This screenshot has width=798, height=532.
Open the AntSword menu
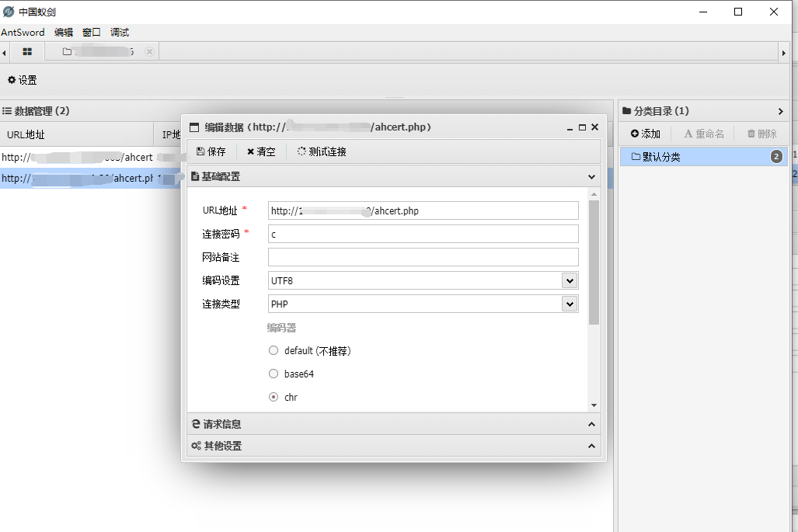[x=23, y=33]
